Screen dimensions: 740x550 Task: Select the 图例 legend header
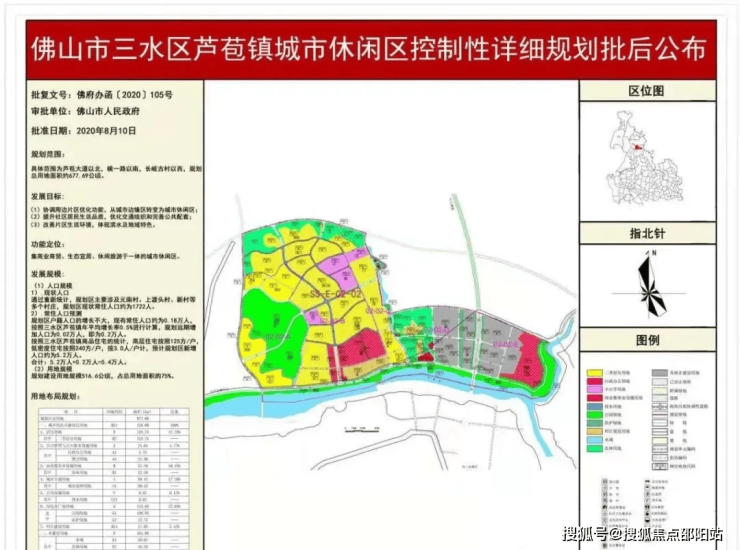645,340
